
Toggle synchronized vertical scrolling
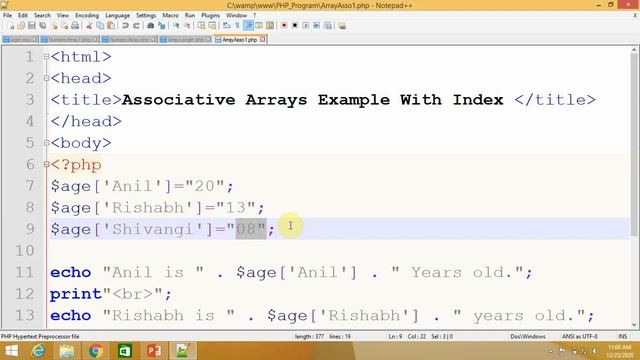click(202, 26)
